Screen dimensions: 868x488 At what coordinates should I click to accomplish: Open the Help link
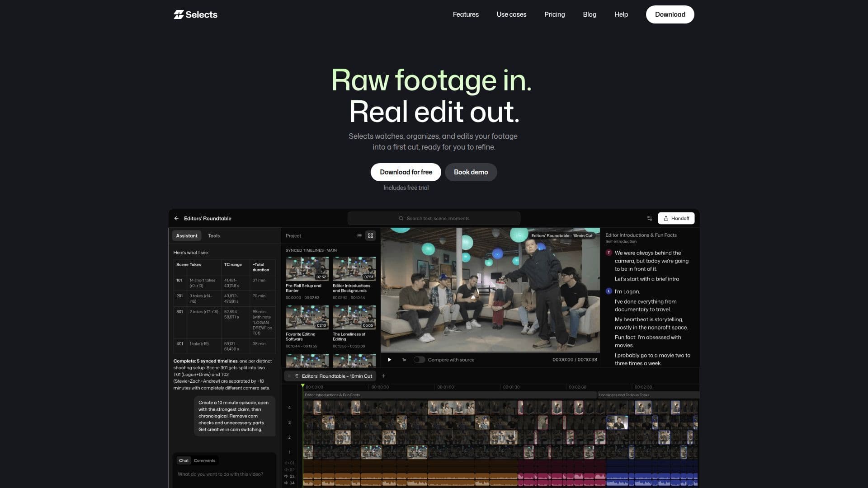point(621,14)
